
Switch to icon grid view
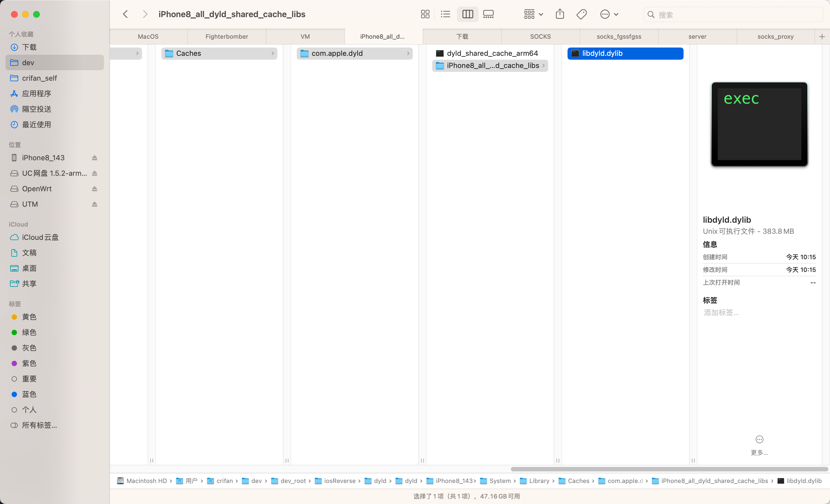click(425, 14)
